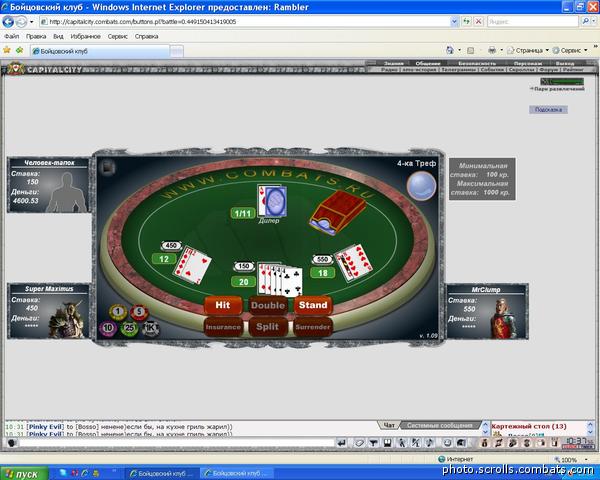600x480 pixels.
Task: Open the Файл menu
Action: [11, 36]
